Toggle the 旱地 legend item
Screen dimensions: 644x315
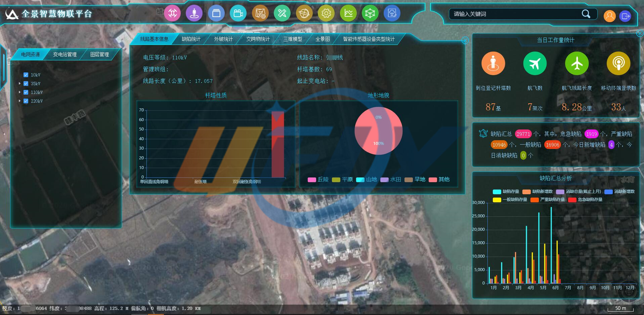point(415,179)
